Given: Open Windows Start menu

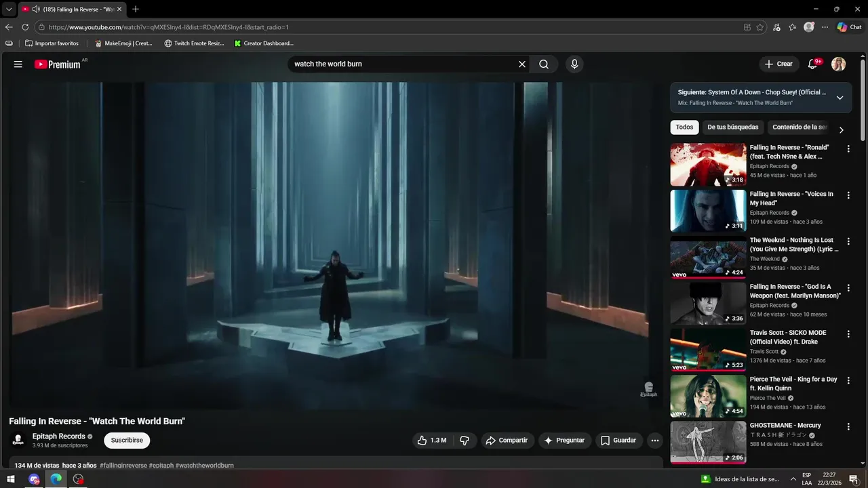Looking at the screenshot, I should [x=11, y=479].
